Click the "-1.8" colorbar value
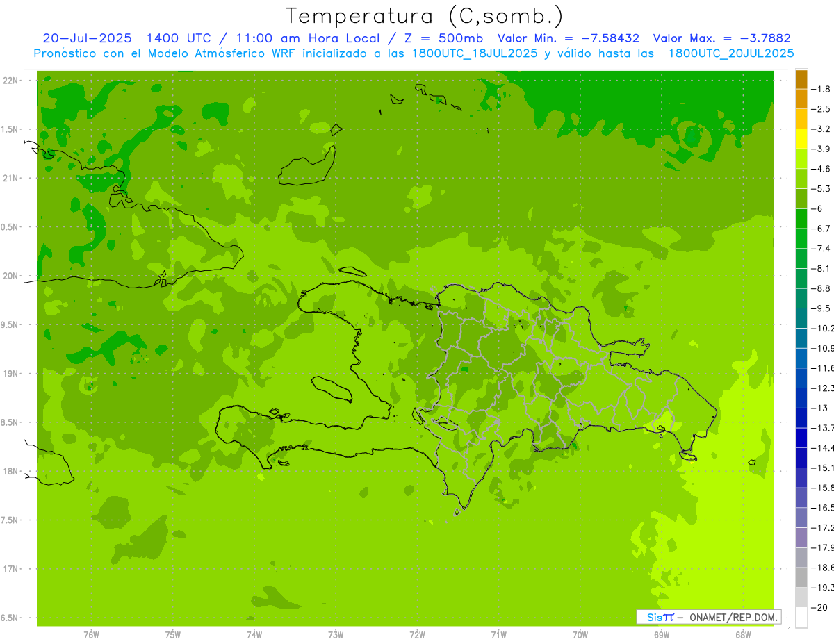The height and width of the screenshot is (644, 834). pos(821,89)
